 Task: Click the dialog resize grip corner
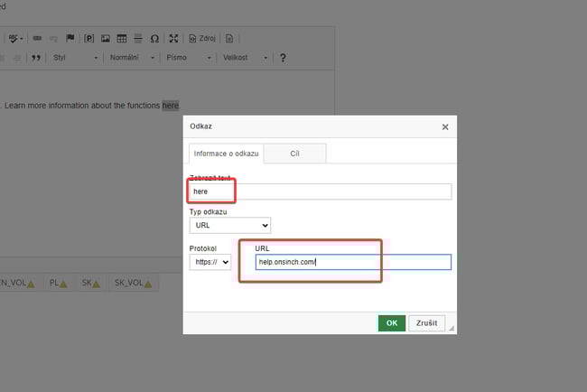[452, 329]
